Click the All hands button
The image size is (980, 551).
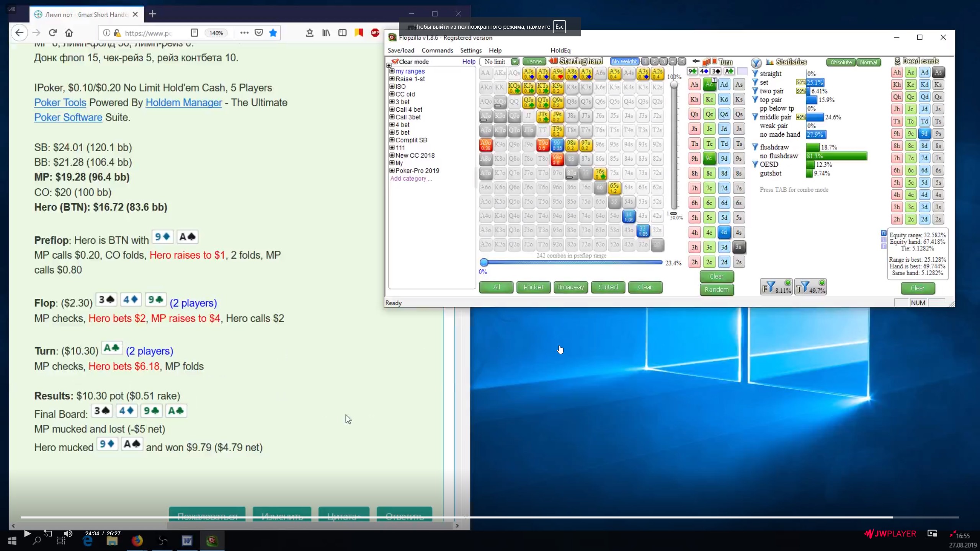(x=497, y=287)
